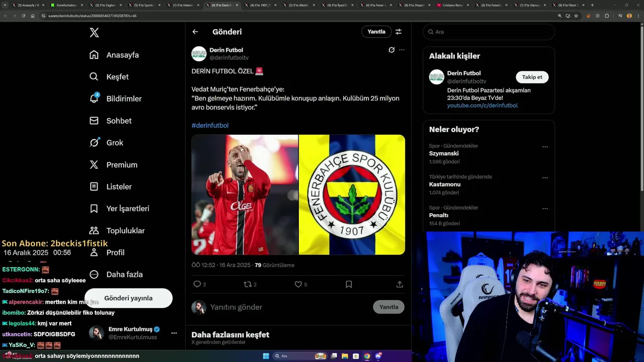Open Windows Start menu

(x=266, y=356)
